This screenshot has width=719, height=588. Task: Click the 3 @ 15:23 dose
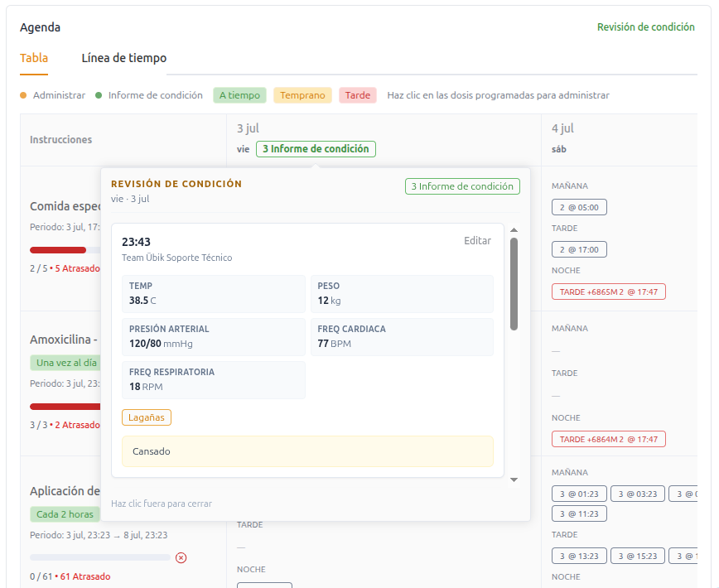(638, 556)
